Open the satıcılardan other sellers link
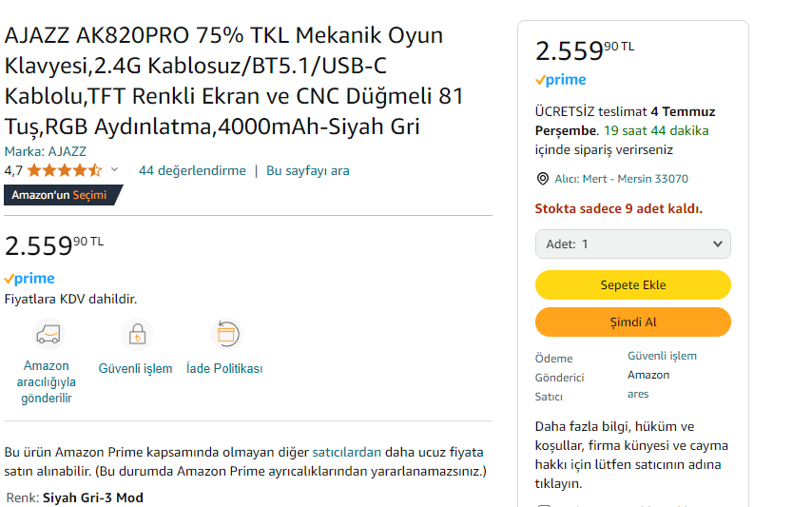812x507 pixels. (x=346, y=452)
